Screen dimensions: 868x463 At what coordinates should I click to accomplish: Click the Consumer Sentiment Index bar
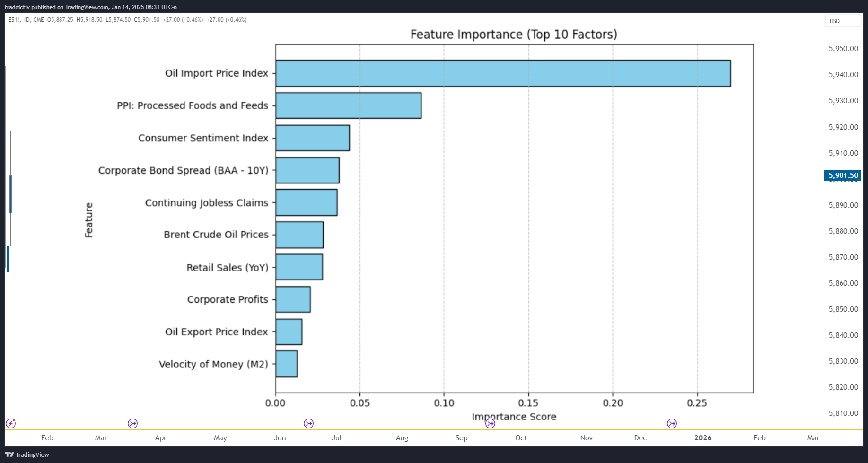[313, 138]
